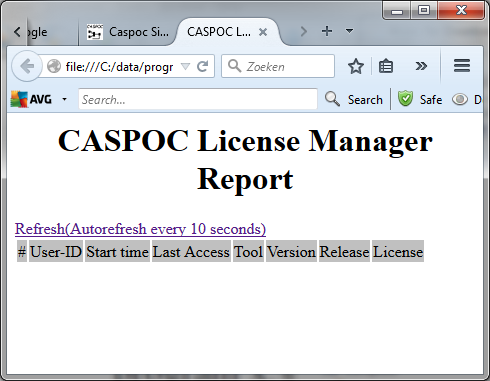Viewport: 490px width, 381px height.
Task: Minimize the browser window
Action: [396, 10]
